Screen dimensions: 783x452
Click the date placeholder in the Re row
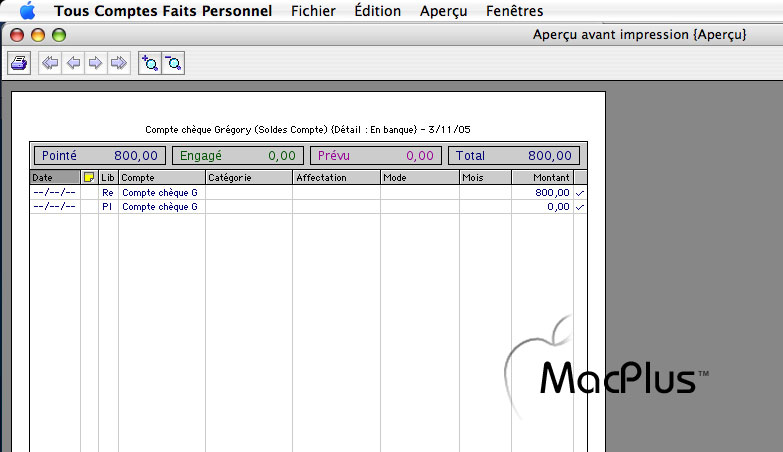tap(54, 193)
